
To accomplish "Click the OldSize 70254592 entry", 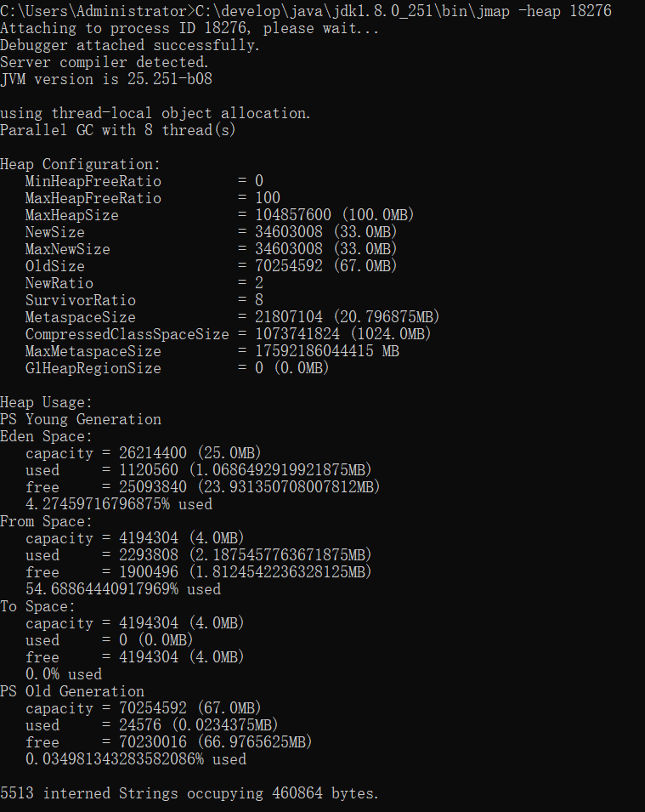I will pos(212,265).
